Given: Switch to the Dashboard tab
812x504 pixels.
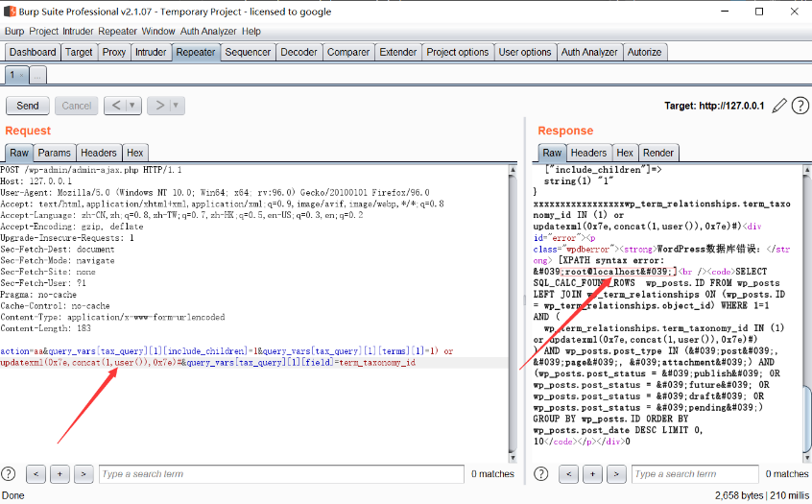Looking at the screenshot, I should coord(33,52).
